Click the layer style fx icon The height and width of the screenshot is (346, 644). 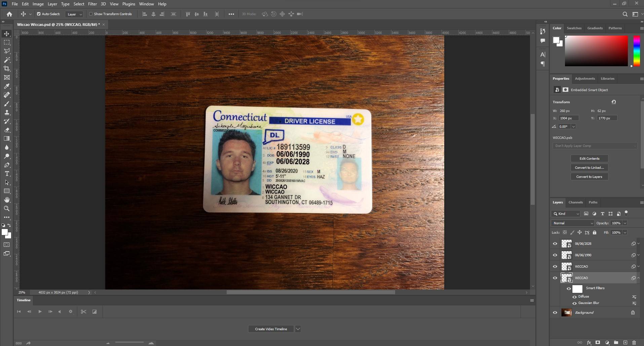589,343
